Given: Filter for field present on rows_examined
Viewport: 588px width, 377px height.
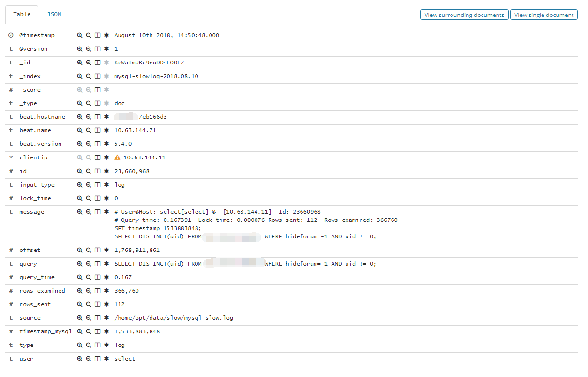Looking at the screenshot, I should coord(106,291).
